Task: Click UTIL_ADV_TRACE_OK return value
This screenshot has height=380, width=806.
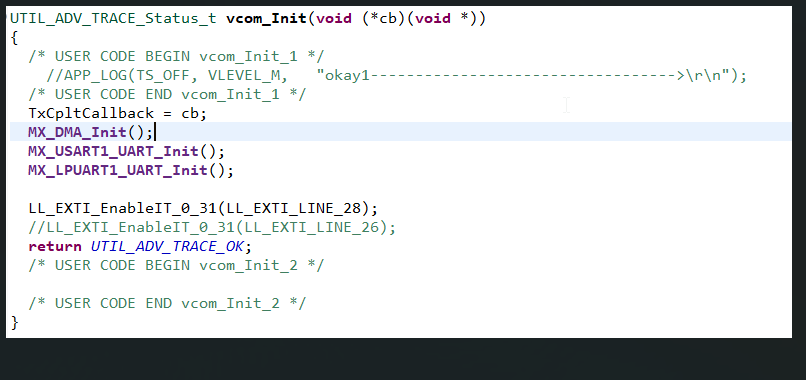Action: point(167,246)
